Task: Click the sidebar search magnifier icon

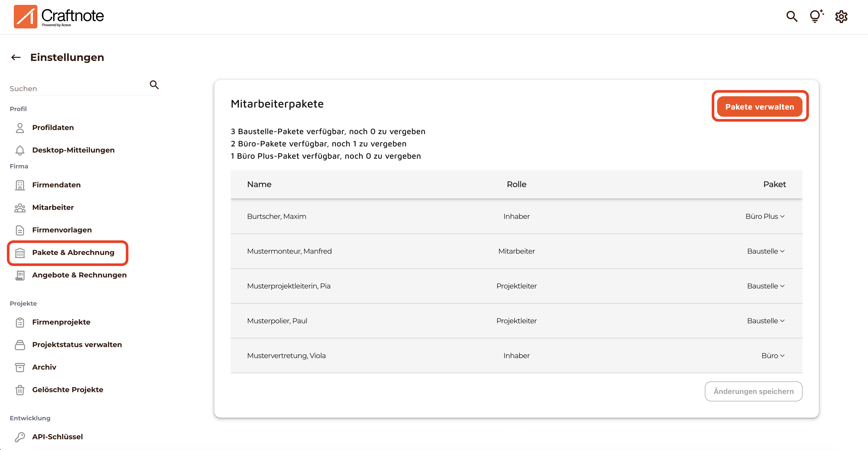Action: pyautogui.click(x=154, y=85)
